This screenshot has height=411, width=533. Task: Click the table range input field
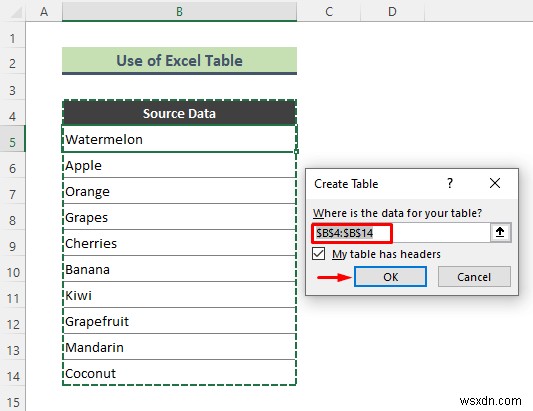tap(401, 233)
